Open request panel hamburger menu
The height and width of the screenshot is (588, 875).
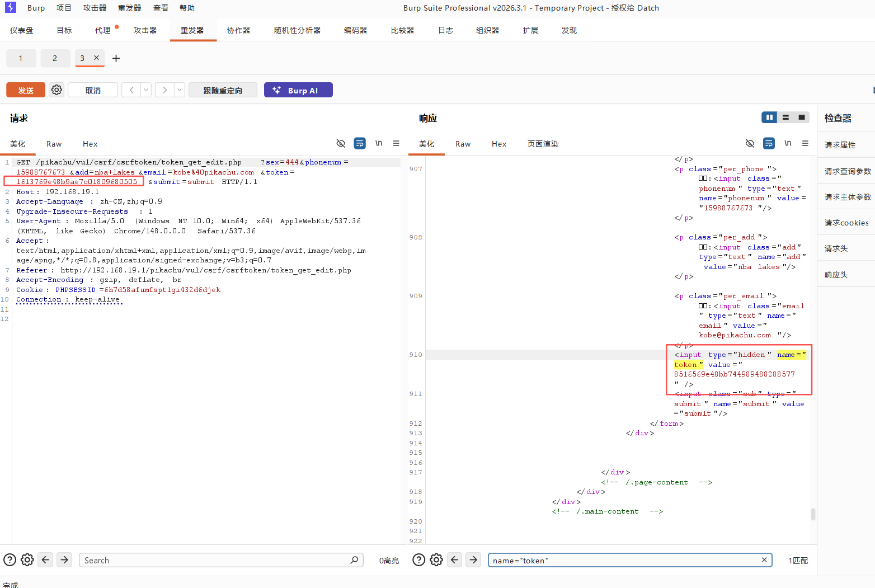396,143
